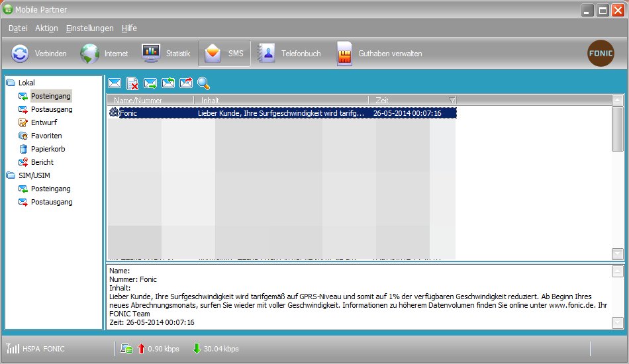Viewport: 629px width, 364px height.
Task: Click the FONIC logo
Action: tap(601, 53)
